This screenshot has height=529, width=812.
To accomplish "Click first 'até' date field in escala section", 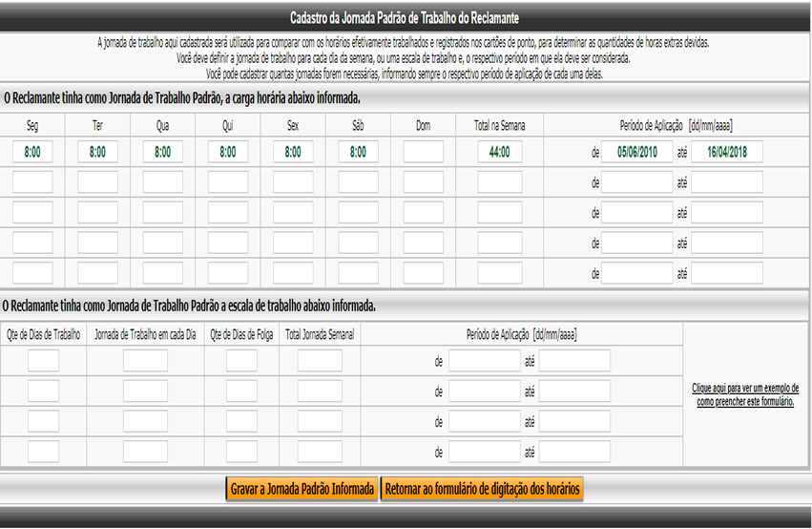I will click(573, 361).
